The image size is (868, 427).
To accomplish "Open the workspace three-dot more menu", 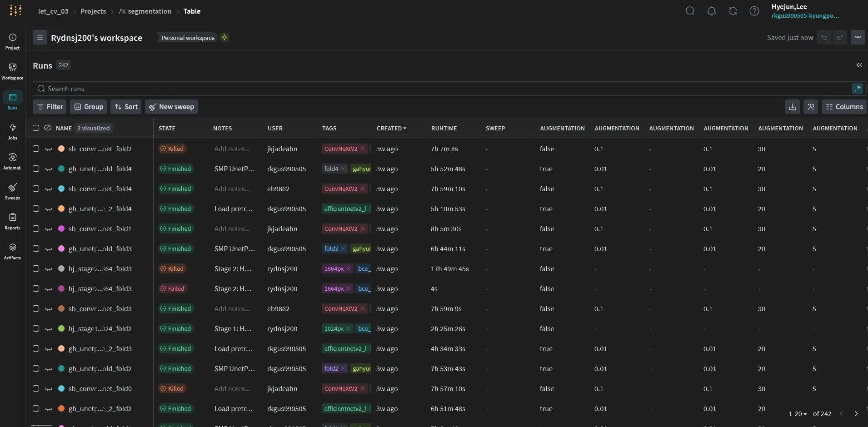I will point(858,37).
